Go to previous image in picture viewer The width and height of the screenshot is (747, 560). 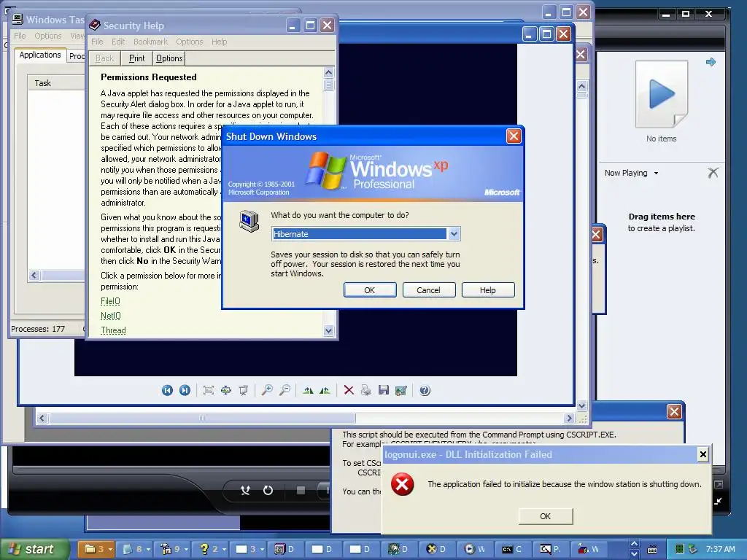[167, 391]
